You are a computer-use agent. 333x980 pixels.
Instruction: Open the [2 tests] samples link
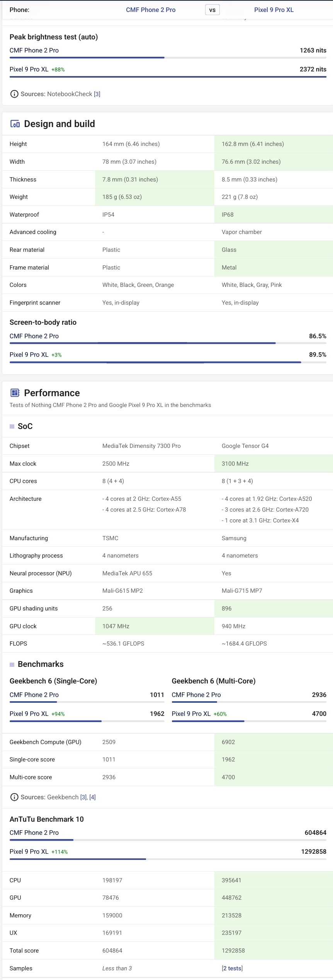[232, 968]
